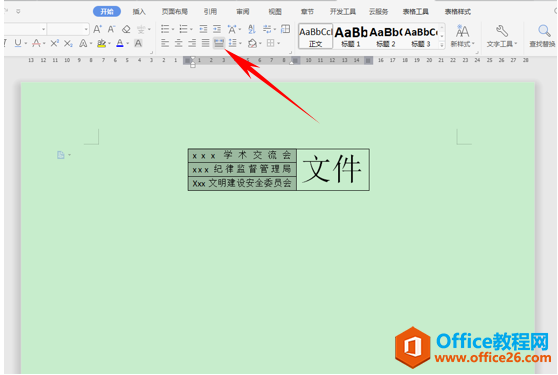Viewport: 558px width, 375px height.
Task: Switch to the 引用 tab
Action: point(210,12)
